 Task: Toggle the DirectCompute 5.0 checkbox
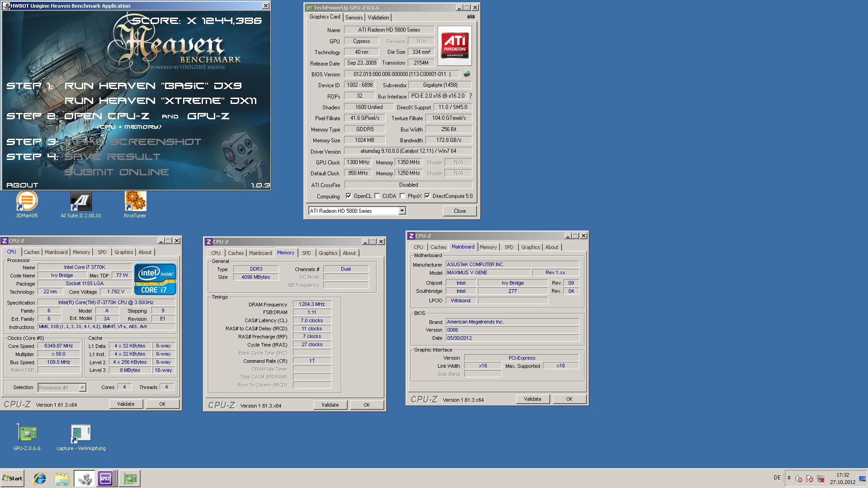coord(427,196)
